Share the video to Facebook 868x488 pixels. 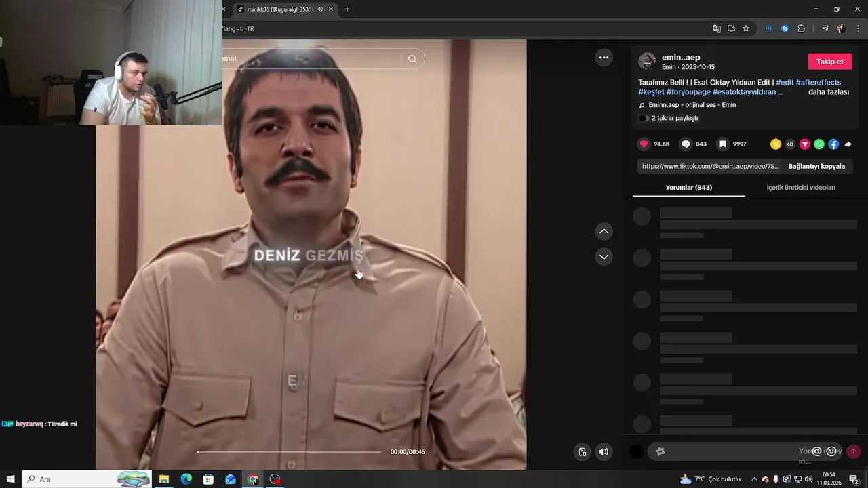pos(833,144)
